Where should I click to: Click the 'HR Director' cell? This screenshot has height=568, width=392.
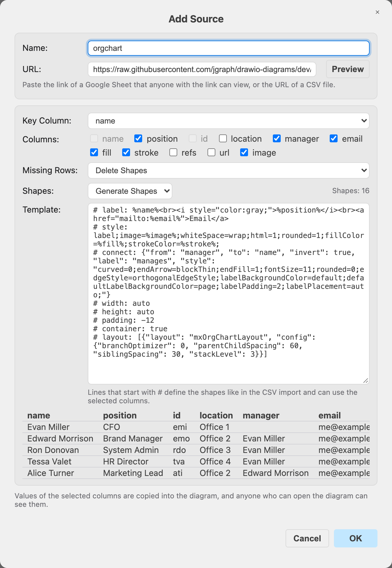(x=126, y=461)
